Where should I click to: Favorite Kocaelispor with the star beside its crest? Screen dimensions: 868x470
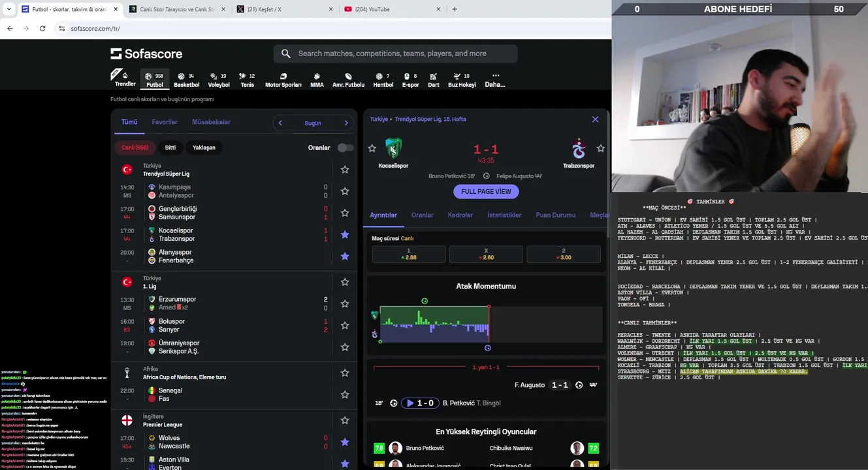[372, 148]
